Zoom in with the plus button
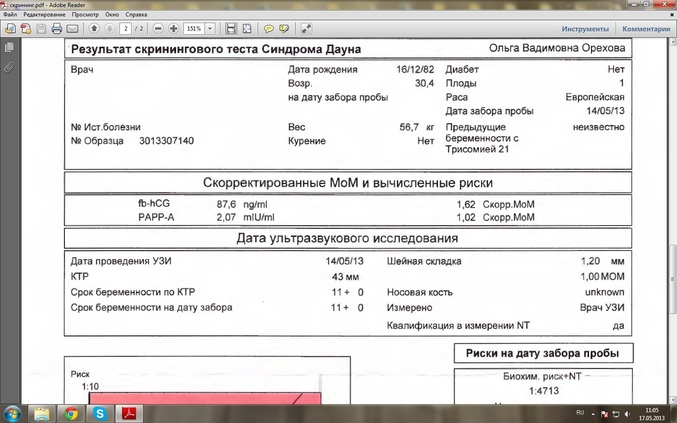This screenshot has width=677, height=423. click(174, 29)
